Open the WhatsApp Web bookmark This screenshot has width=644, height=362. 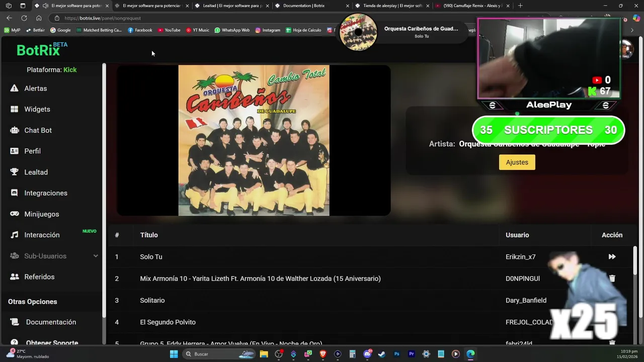click(232, 30)
